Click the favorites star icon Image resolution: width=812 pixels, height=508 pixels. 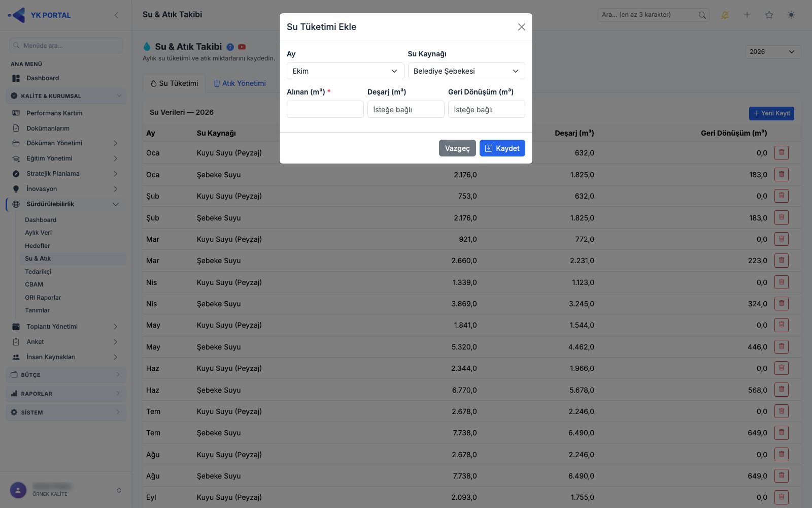pyautogui.click(x=769, y=15)
